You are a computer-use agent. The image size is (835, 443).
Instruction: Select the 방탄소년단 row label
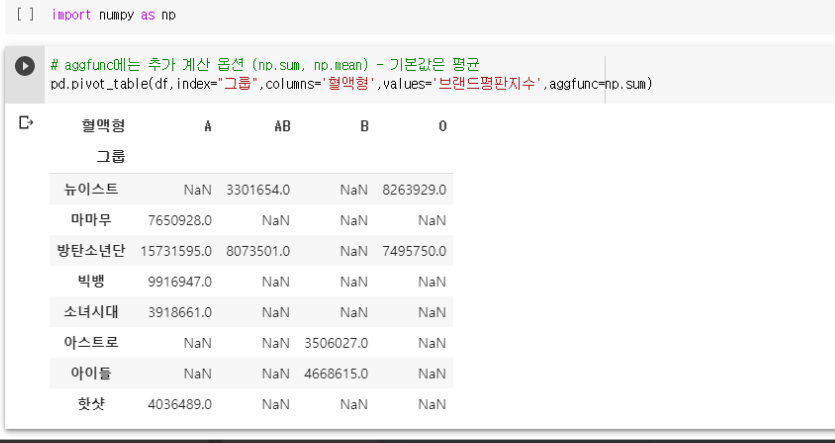[91, 250]
